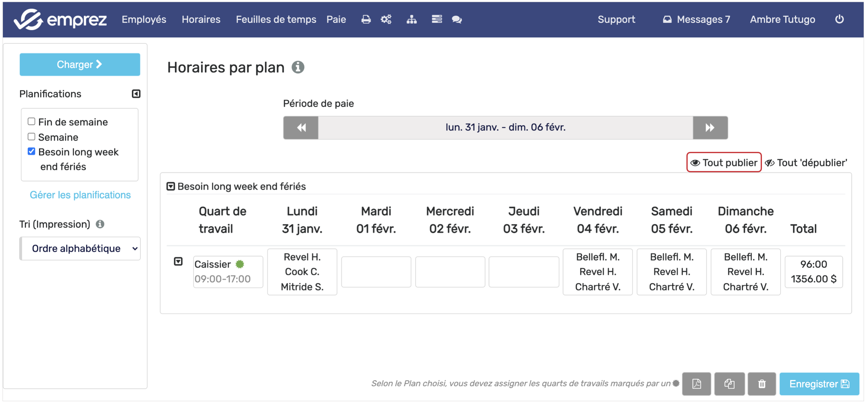
Task: Go to next pay period arrow
Action: click(x=710, y=128)
